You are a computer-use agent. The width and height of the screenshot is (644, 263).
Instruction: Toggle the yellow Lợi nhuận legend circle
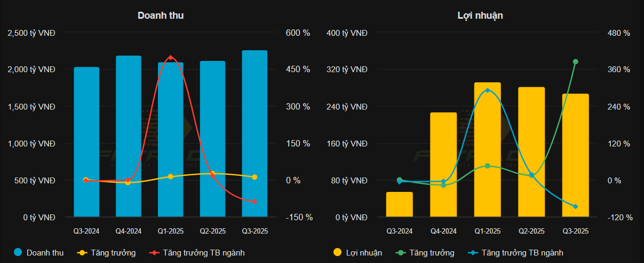pyautogui.click(x=337, y=253)
